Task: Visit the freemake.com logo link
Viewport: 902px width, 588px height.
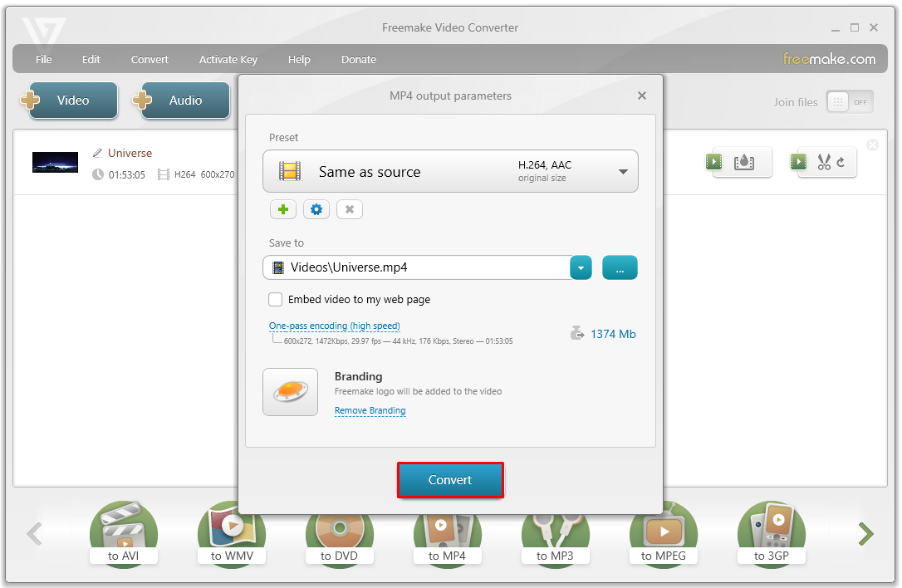Action: click(x=830, y=59)
